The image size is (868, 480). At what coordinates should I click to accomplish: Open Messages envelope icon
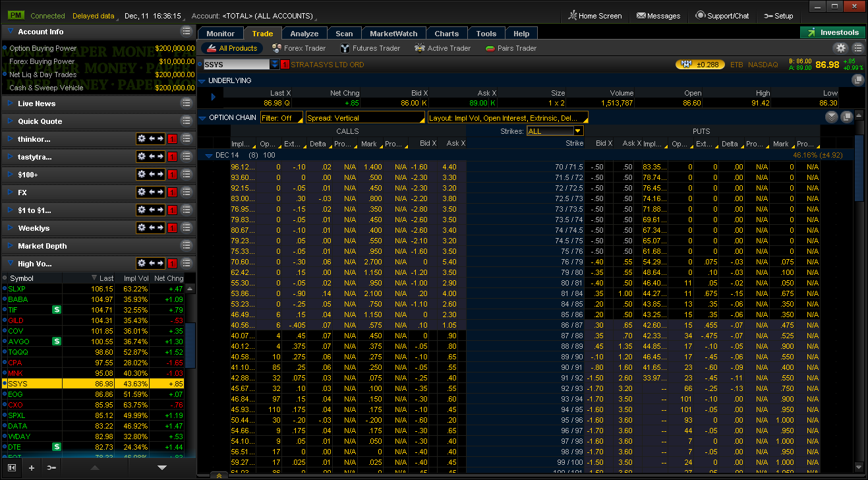(x=641, y=16)
